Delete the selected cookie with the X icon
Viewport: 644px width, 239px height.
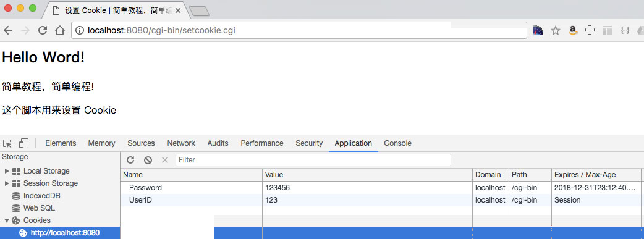point(165,160)
